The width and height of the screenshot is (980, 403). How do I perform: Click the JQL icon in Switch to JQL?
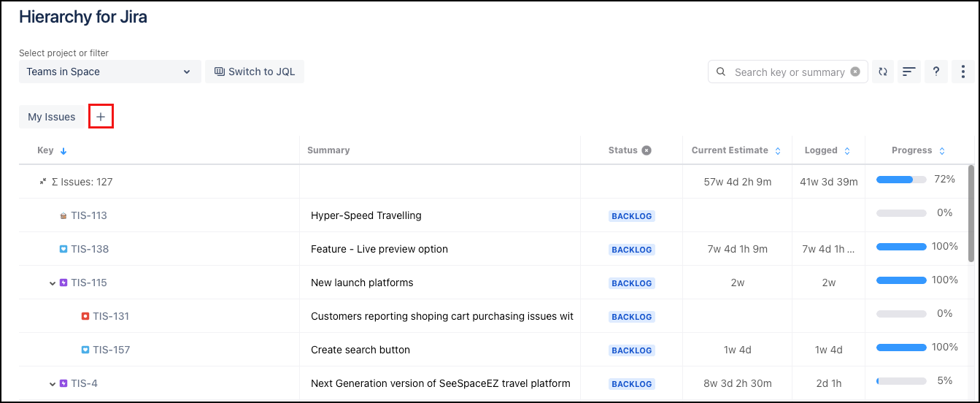coord(220,72)
